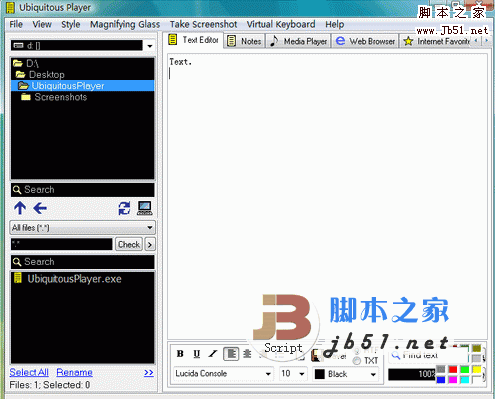Image resolution: width=495 pixels, height=399 pixels.
Task: Pick the blue color swatch
Action: tap(441, 380)
